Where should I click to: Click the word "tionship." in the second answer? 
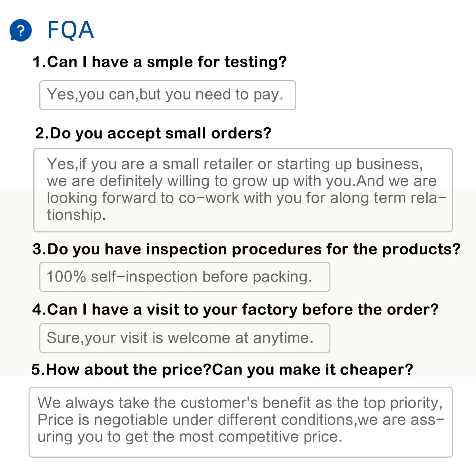tap(76, 215)
